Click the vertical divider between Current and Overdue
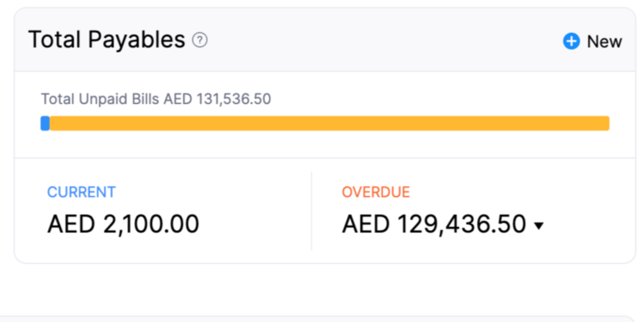 point(311,211)
